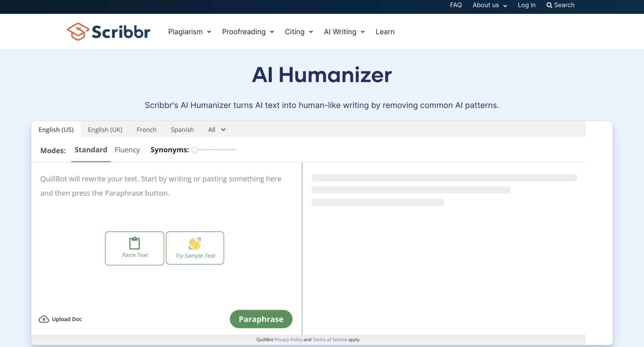The height and width of the screenshot is (347, 644).
Task: Open the Citing dropdown
Action: pos(299,32)
